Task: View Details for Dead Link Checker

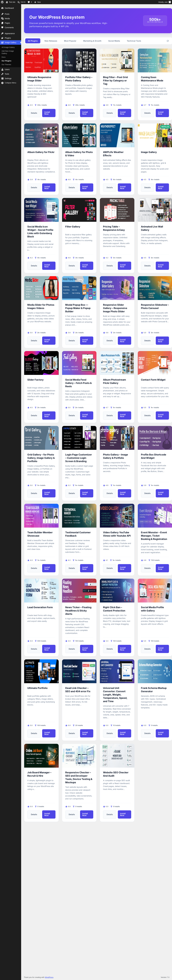Action: pos(72,733)
